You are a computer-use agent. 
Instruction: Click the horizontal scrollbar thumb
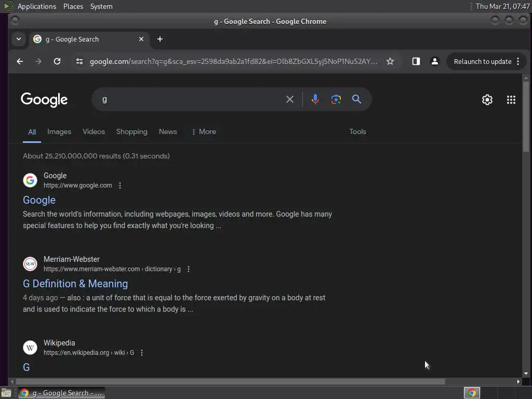[x=230, y=382]
